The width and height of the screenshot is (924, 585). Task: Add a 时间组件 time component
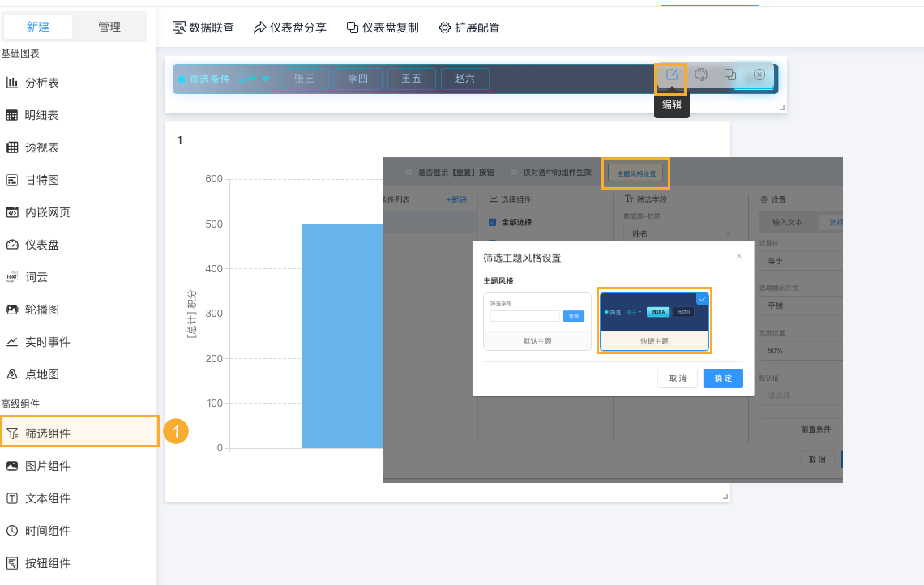tap(38, 531)
